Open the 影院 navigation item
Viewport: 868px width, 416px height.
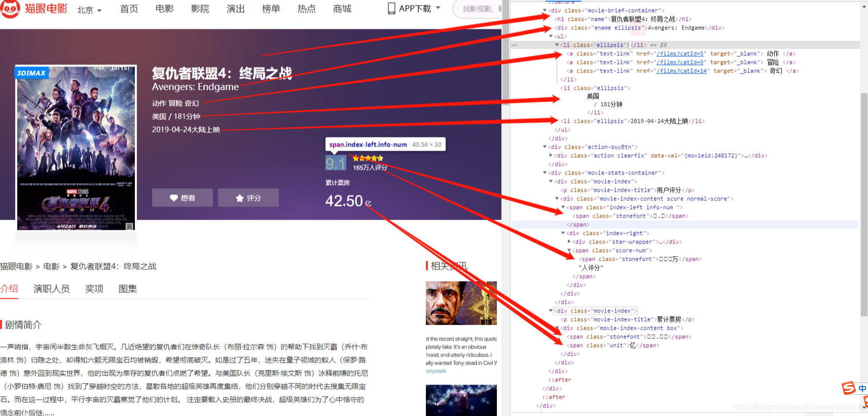click(x=200, y=9)
